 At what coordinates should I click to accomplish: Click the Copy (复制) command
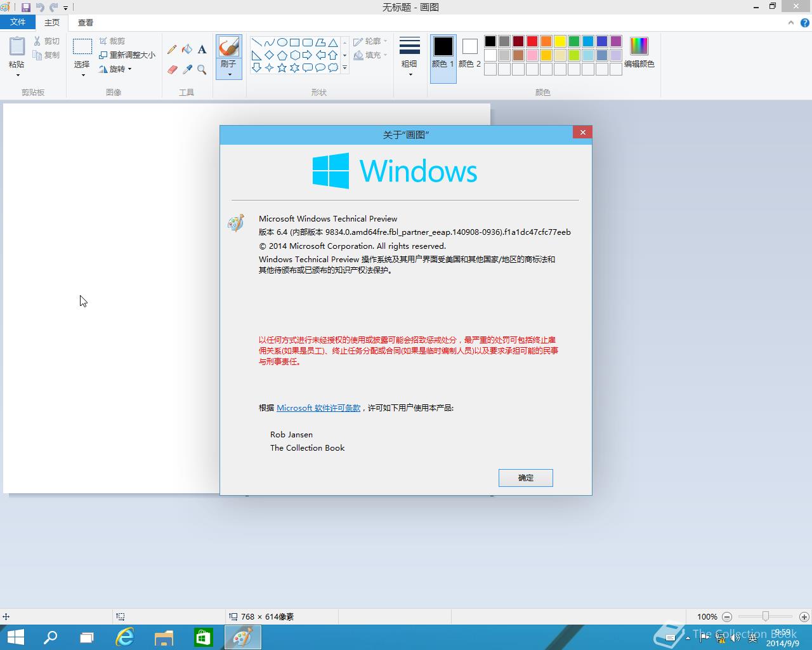[47, 55]
